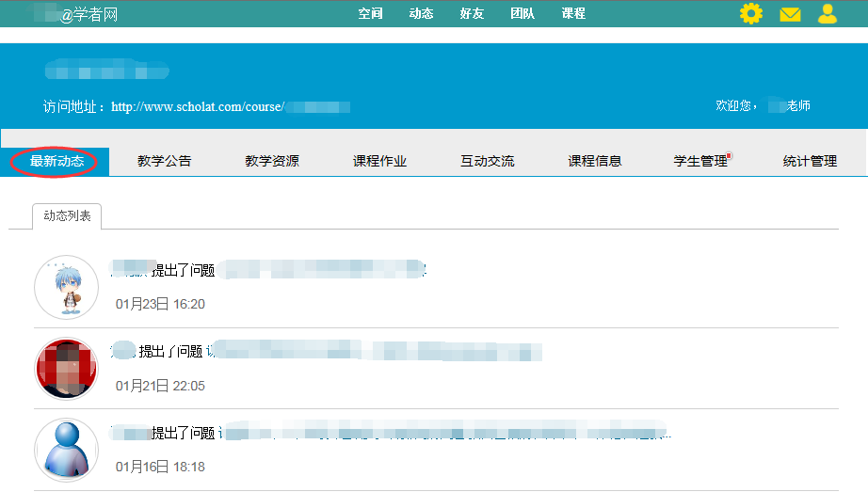
Task: Open the 课程信息 tab
Action: point(595,162)
